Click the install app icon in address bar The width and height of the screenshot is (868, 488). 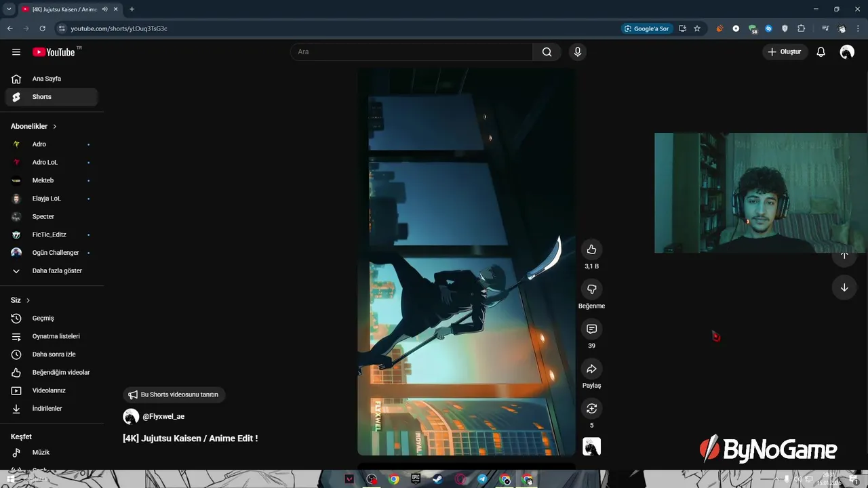point(682,28)
